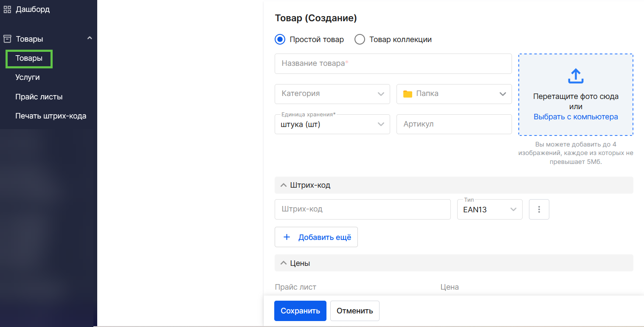Click the Дашборд grid icon
Image resolution: width=644 pixels, height=327 pixels.
click(x=7, y=9)
